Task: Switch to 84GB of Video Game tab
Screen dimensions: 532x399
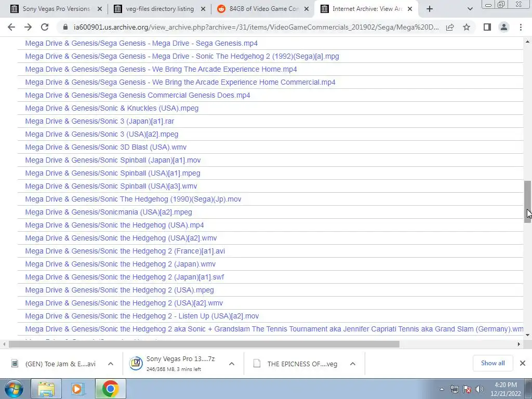Action: [x=263, y=9]
